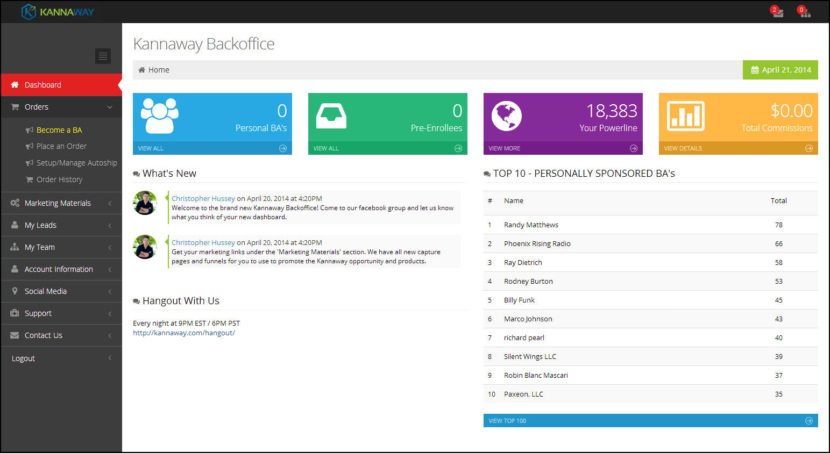The image size is (830, 453).
Task: Click the Home icon in breadcrumb
Action: [141, 70]
